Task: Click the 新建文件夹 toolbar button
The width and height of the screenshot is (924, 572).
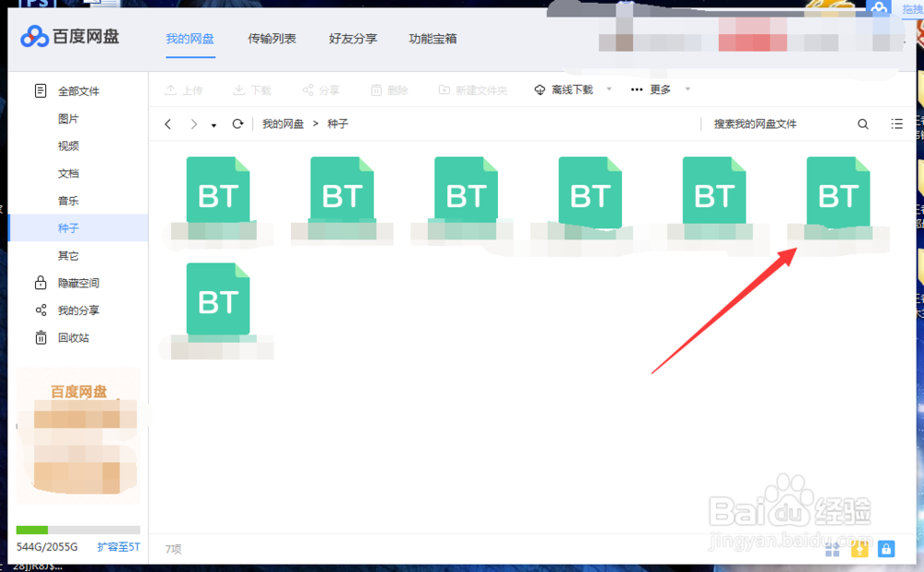Action: 472,91
